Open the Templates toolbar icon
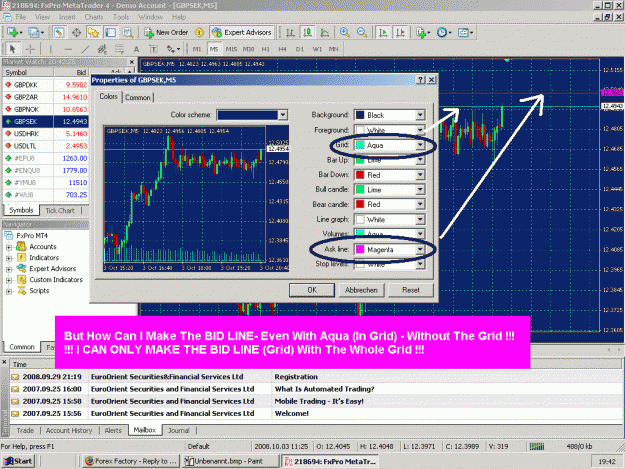Screen dimensions: 625x469 (465, 32)
